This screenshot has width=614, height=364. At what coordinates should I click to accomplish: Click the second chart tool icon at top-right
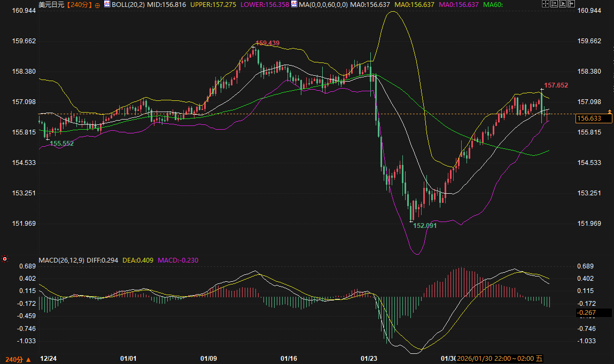555,4
